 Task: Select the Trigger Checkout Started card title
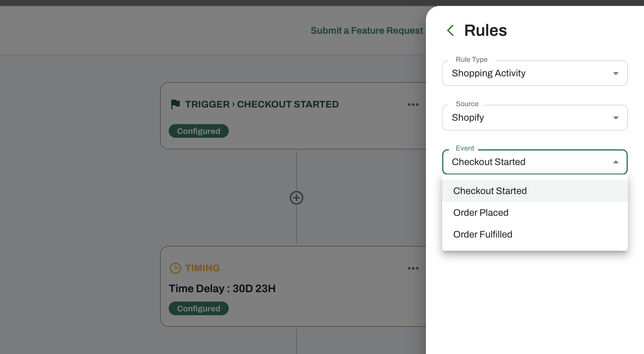(262, 104)
